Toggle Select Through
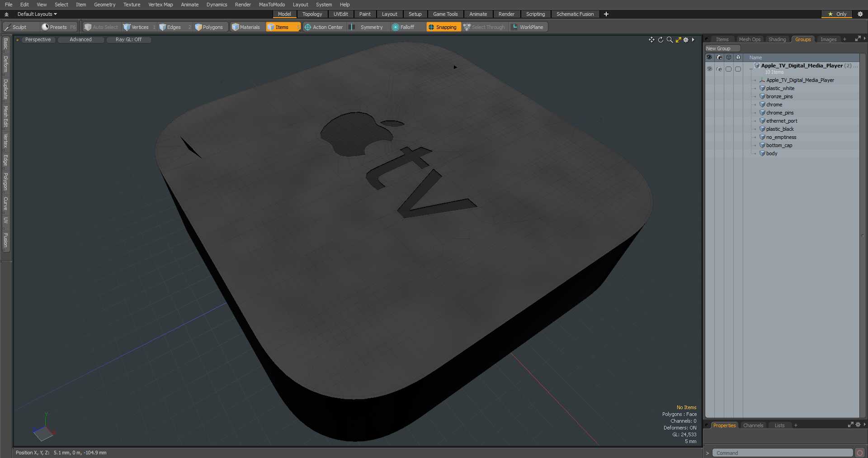 tap(484, 27)
